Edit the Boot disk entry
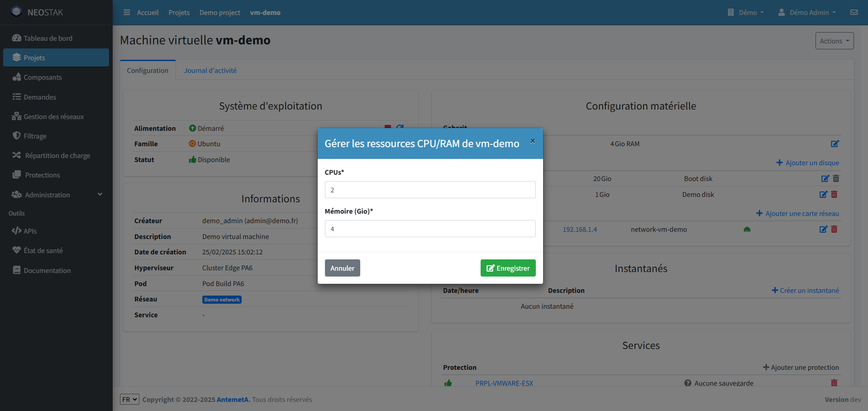Screen dimensions: 868x411 [825, 179]
